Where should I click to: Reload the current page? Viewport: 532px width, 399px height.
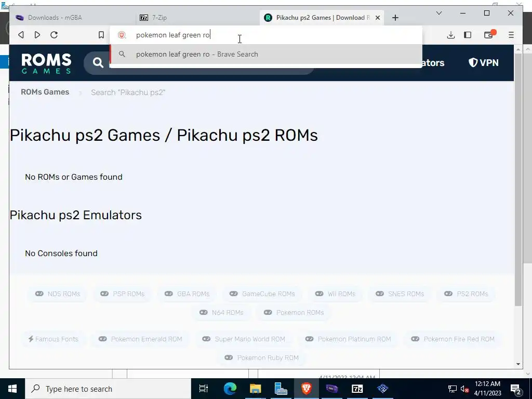[x=54, y=35]
